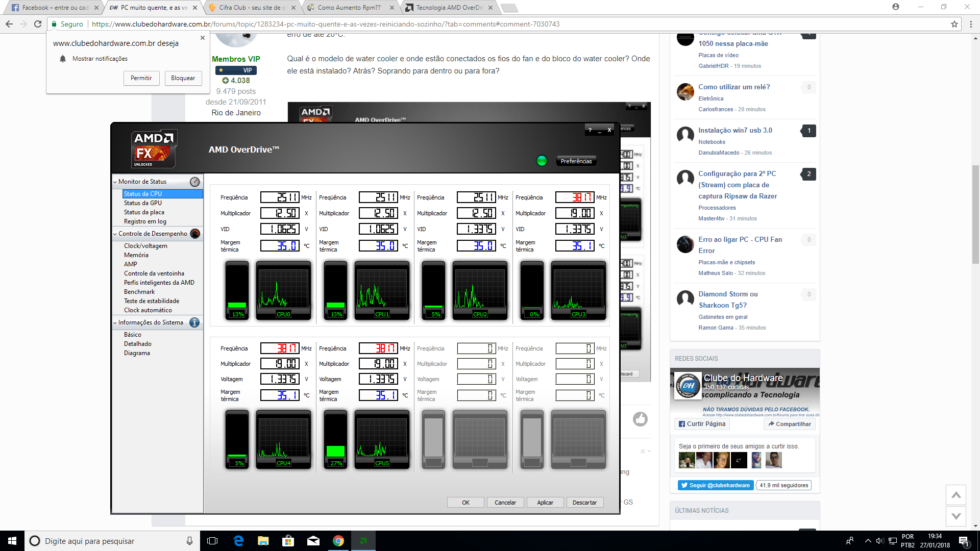Image resolution: width=980 pixels, height=551 pixels.
Task: Go back with the browser back arrow
Action: [x=9, y=24]
